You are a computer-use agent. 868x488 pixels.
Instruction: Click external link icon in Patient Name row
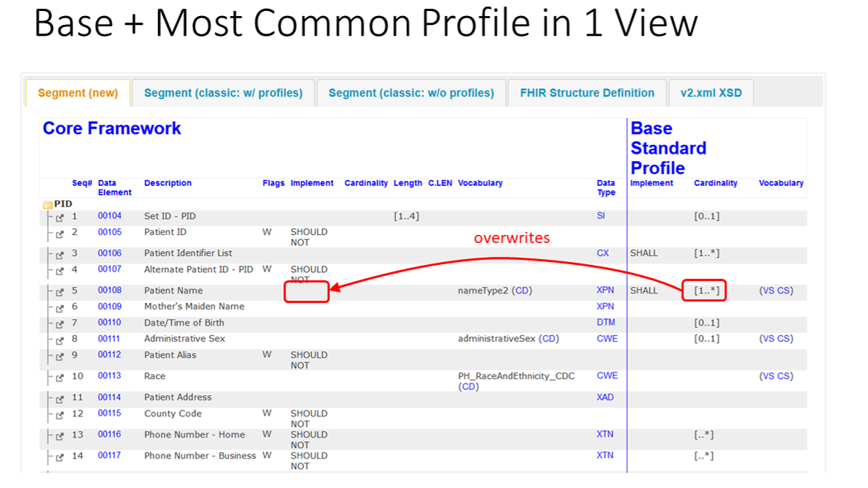coord(60,291)
